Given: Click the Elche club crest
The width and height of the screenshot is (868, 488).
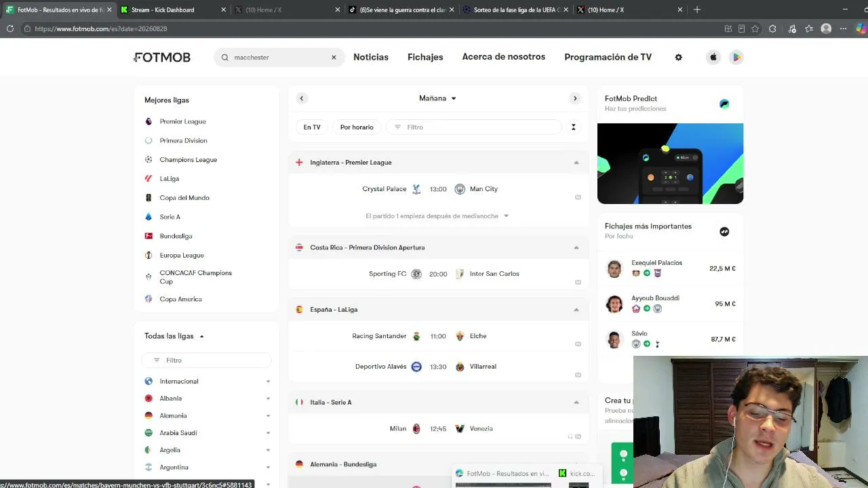Looking at the screenshot, I should [x=460, y=336].
